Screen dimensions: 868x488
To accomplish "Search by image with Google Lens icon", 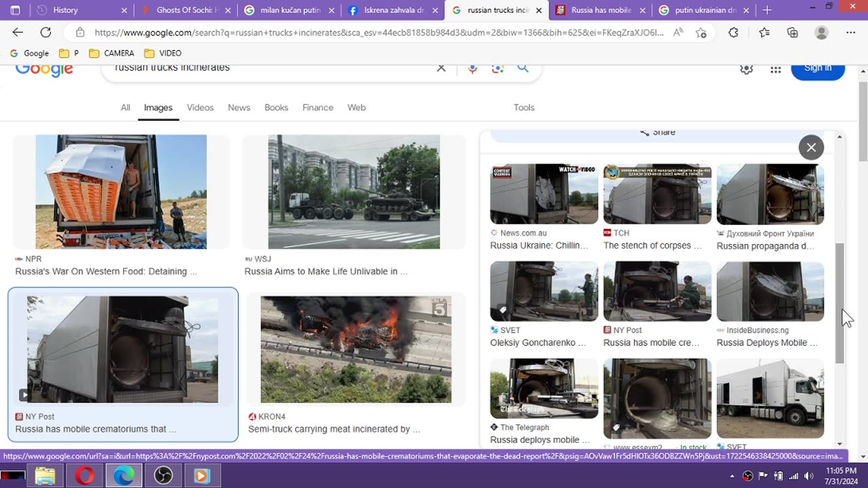I will coord(498,68).
